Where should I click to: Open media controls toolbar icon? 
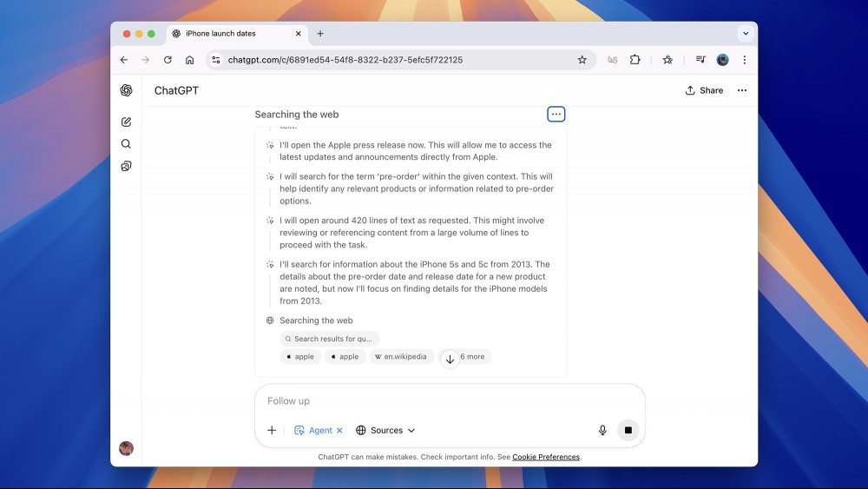pos(700,60)
